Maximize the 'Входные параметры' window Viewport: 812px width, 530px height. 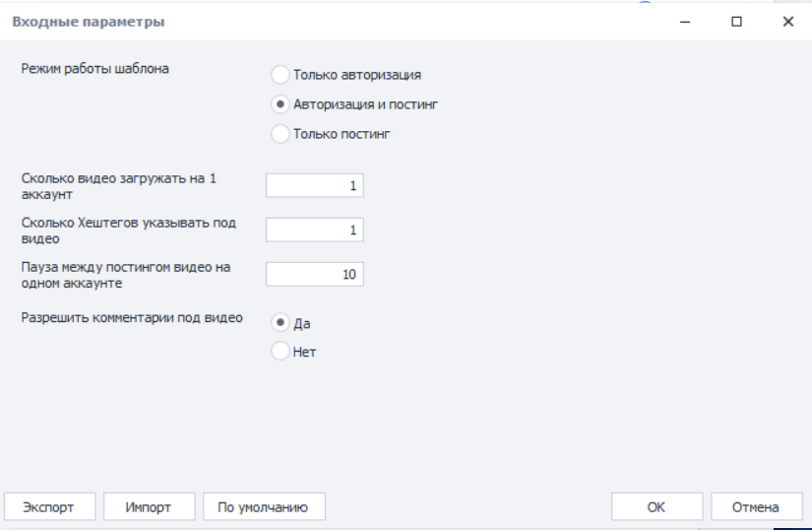tap(736, 22)
